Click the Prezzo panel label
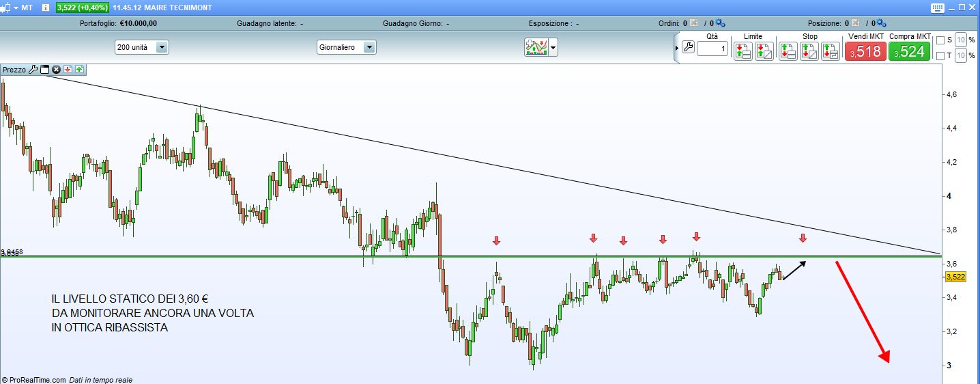980x384 pixels. (x=14, y=70)
